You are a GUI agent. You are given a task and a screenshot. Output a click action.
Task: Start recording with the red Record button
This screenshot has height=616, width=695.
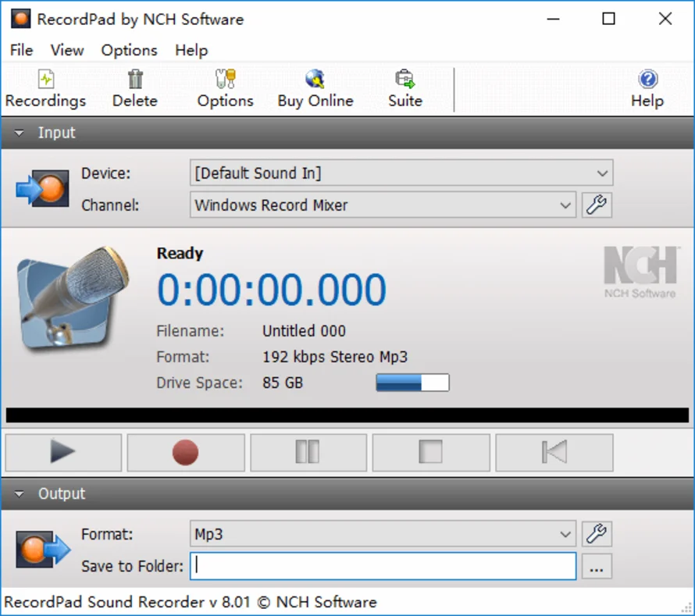186,453
